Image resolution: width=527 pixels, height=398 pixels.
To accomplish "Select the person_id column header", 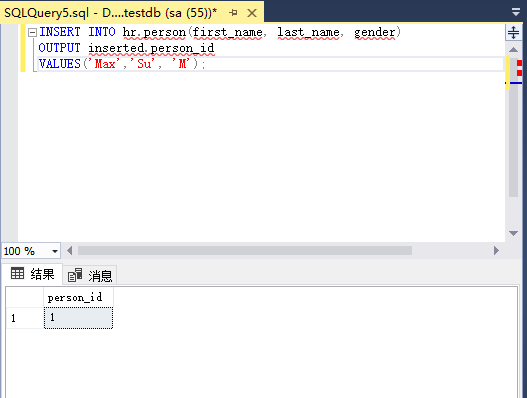I will [x=78, y=297].
